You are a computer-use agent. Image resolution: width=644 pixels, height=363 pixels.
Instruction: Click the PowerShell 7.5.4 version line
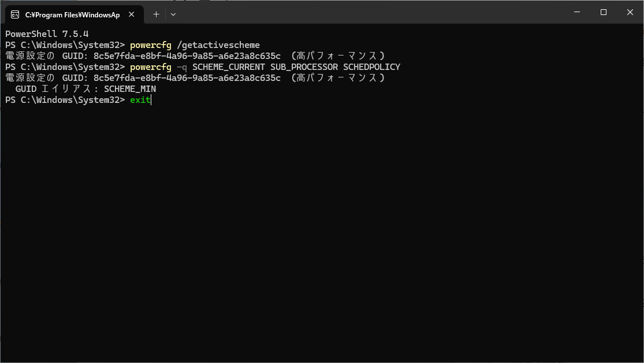pos(47,34)
